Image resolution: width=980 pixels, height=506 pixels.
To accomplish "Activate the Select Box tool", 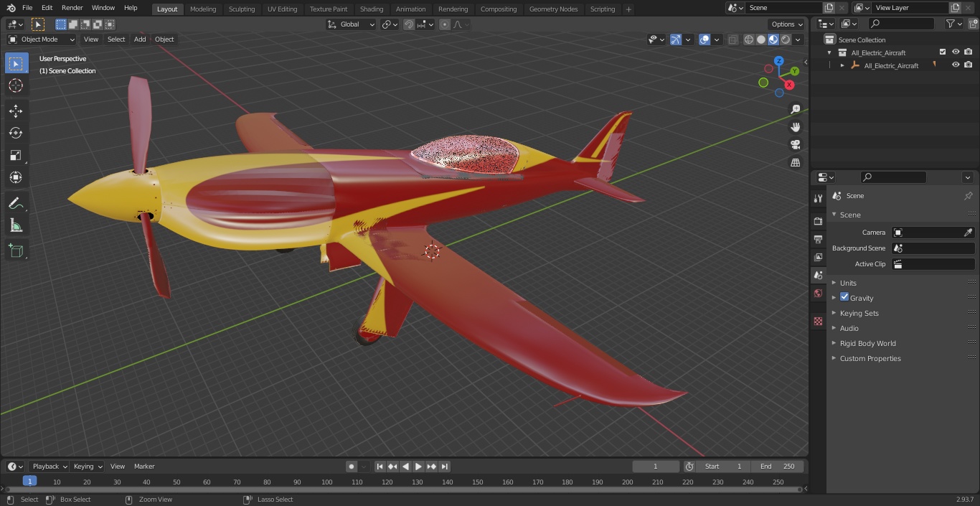I will (16, 63).
